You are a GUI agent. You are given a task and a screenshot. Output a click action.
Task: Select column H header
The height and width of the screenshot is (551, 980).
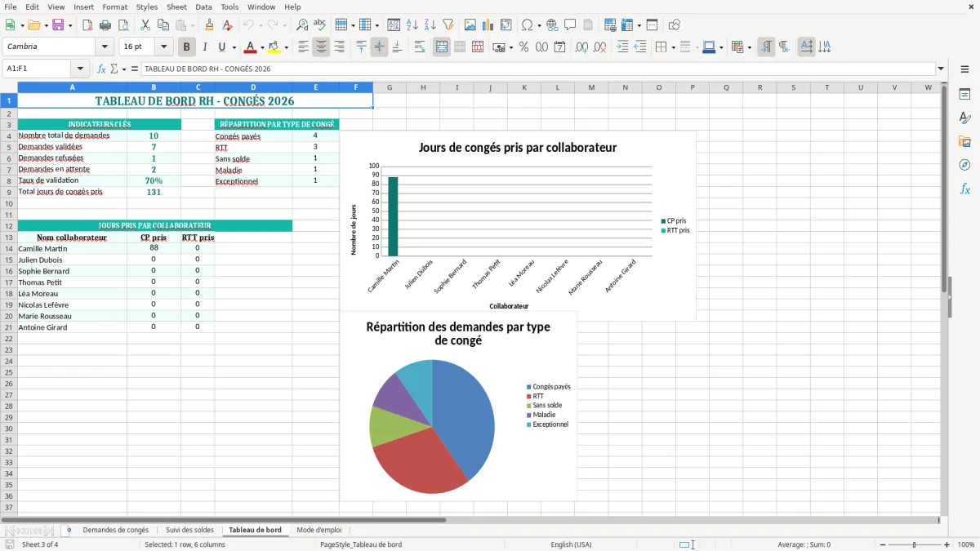pos(423,87)
